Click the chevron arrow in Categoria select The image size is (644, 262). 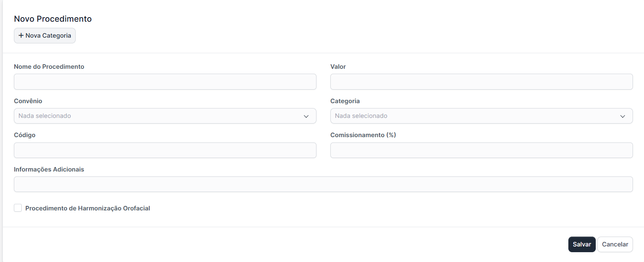(623, 116)
